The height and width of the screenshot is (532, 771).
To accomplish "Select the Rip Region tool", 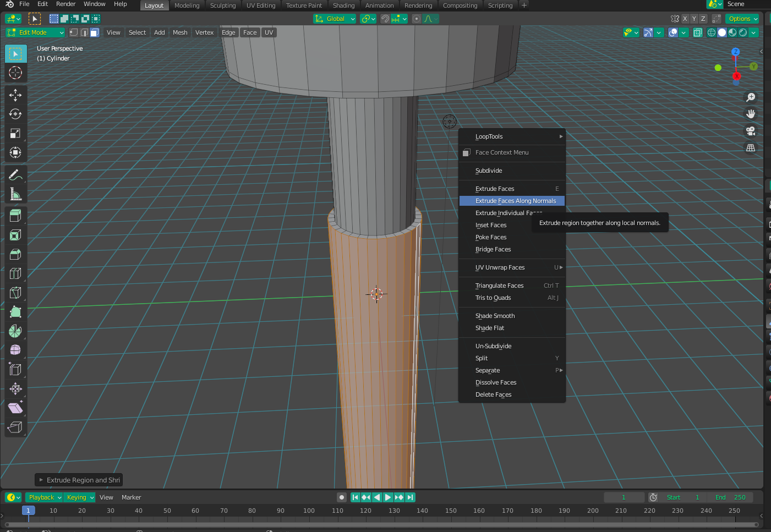I will (x=15, y=427).
